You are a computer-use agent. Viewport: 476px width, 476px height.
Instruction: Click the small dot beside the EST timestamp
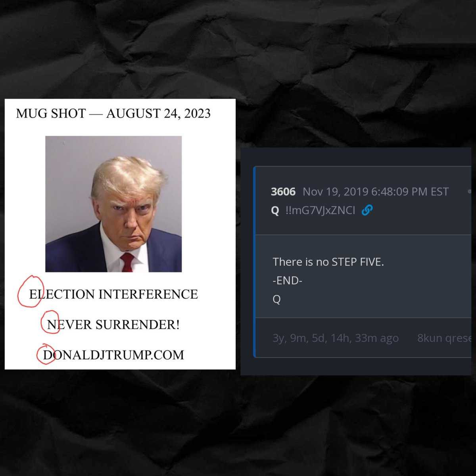(x=469, y=192)
